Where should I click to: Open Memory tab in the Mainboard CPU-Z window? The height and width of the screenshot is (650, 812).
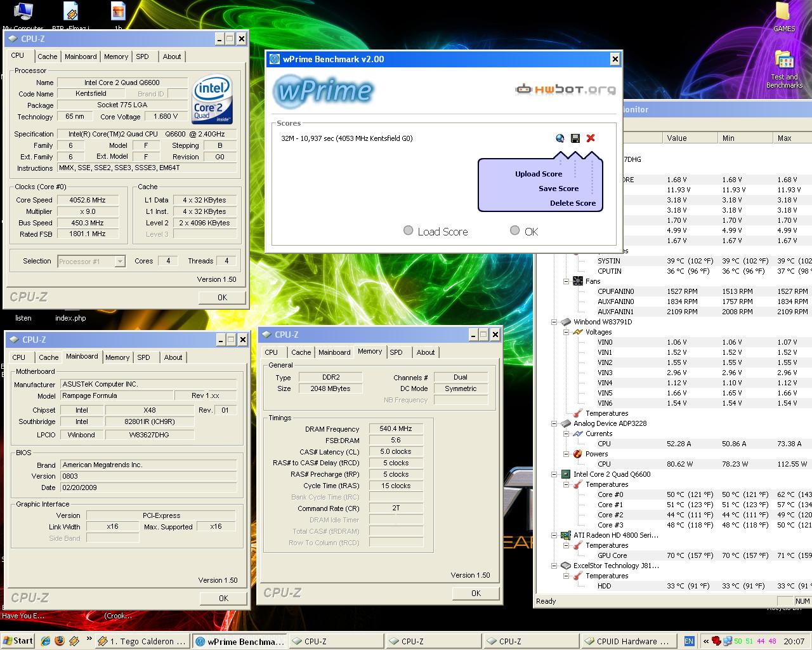pyautogui.click(x=117, y=357)
